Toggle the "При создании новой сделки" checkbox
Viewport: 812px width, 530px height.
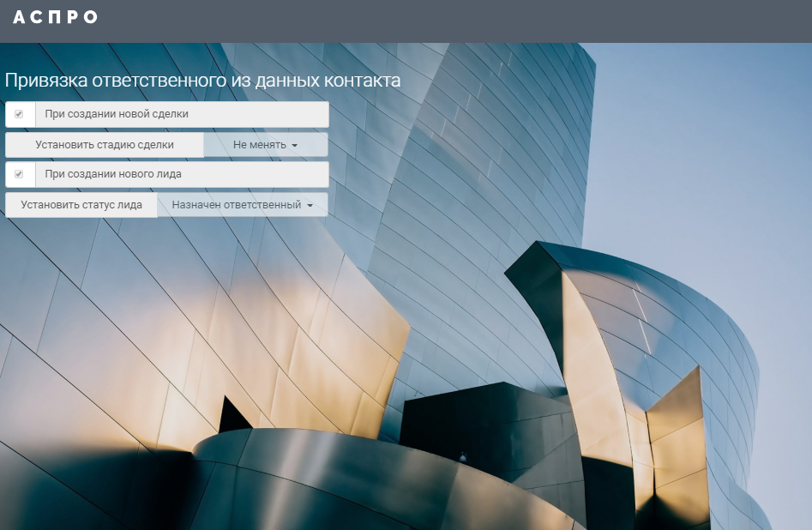point(19,114)
